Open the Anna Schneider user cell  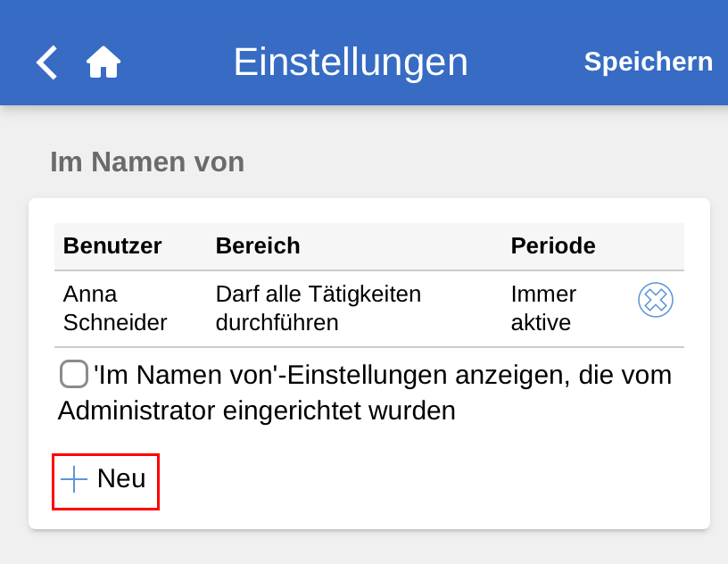click(115, 308)
